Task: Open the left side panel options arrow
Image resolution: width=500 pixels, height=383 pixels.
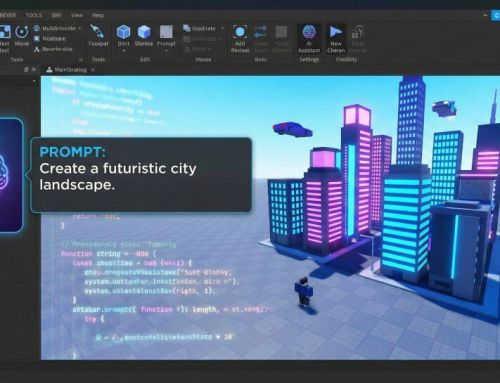Action: click(x=34, y=81)
